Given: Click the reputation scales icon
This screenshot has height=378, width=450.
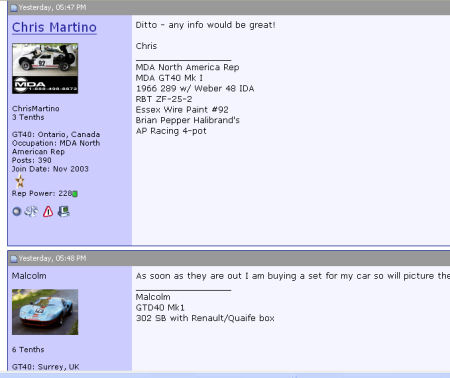Looking at the screenshot, I should tap(31, 211).
